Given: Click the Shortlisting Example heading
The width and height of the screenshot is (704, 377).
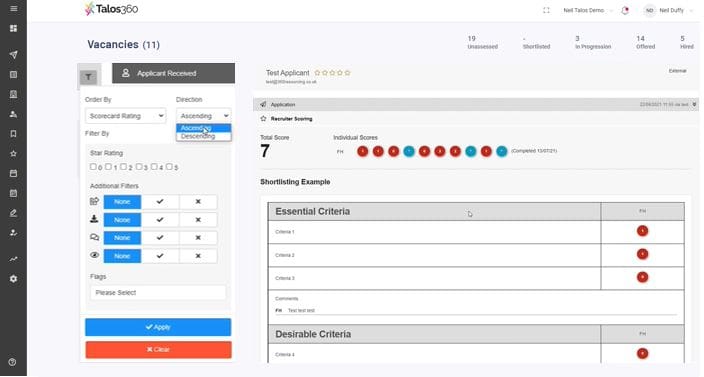Looking at the screenshot, I should click(x=295, y=182).
